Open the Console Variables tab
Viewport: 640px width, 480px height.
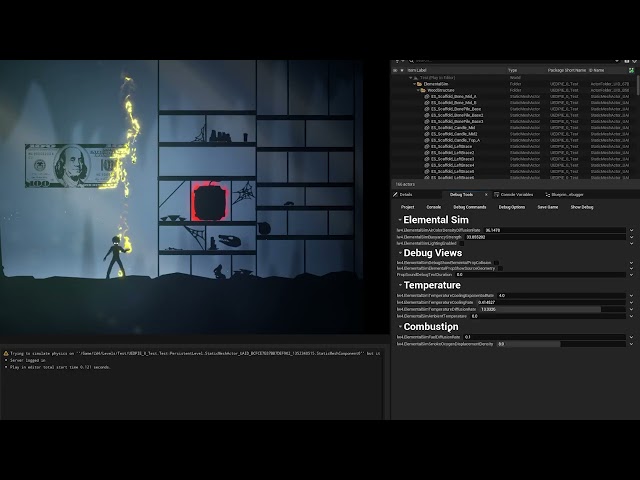(x=516, y=195)
